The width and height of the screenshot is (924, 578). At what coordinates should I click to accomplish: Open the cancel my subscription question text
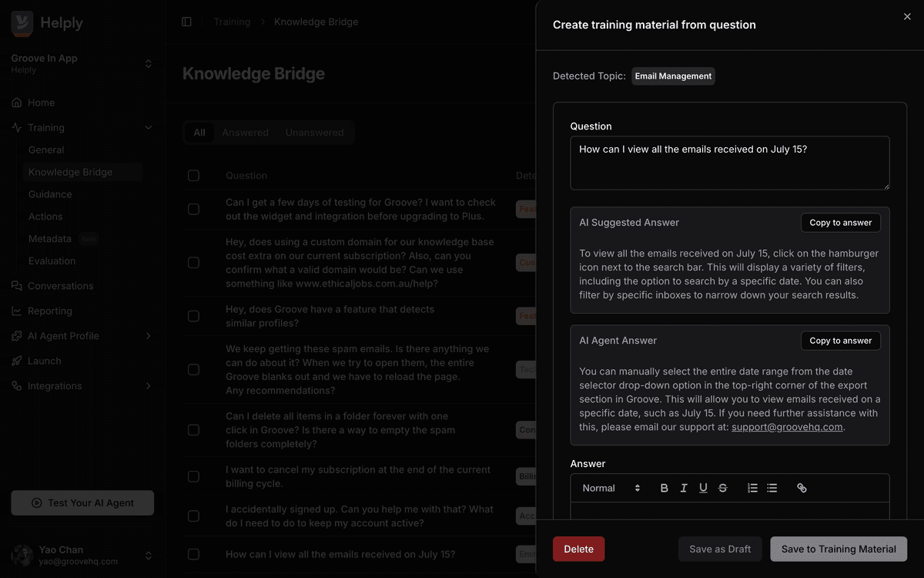(358, 477)
